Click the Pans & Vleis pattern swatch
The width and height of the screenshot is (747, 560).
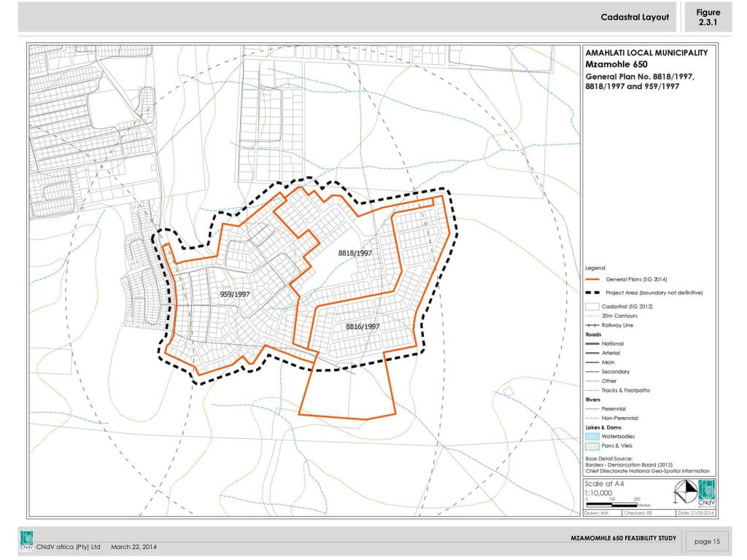coord(592,446)
